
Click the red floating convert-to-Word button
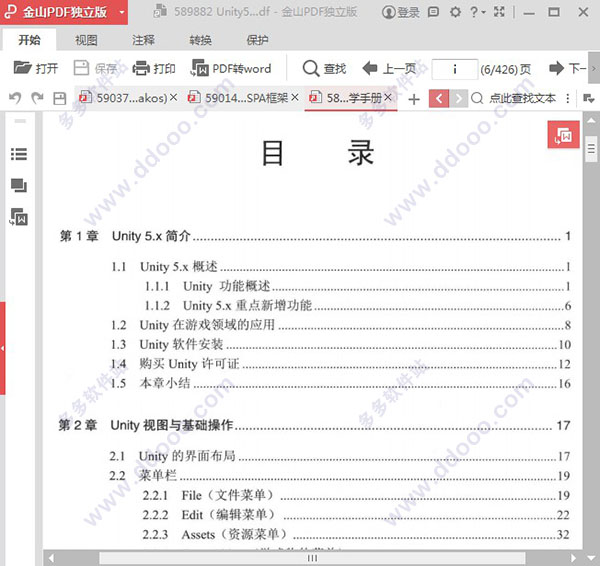tap(563, 134)
